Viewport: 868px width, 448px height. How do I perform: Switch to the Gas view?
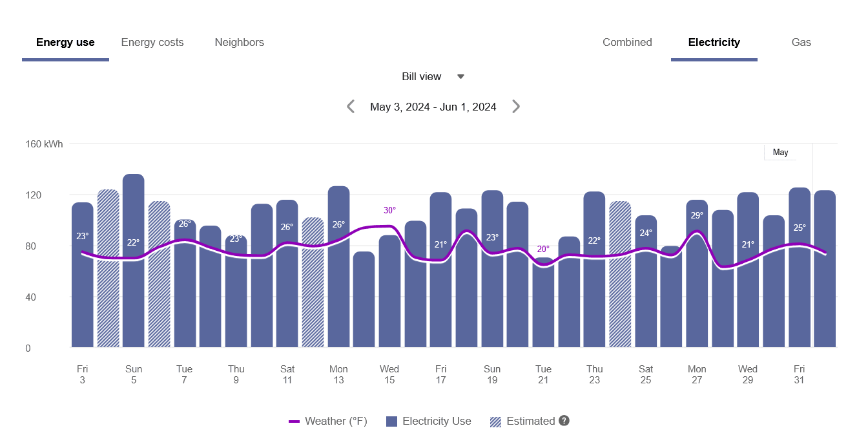click(801, 42)
